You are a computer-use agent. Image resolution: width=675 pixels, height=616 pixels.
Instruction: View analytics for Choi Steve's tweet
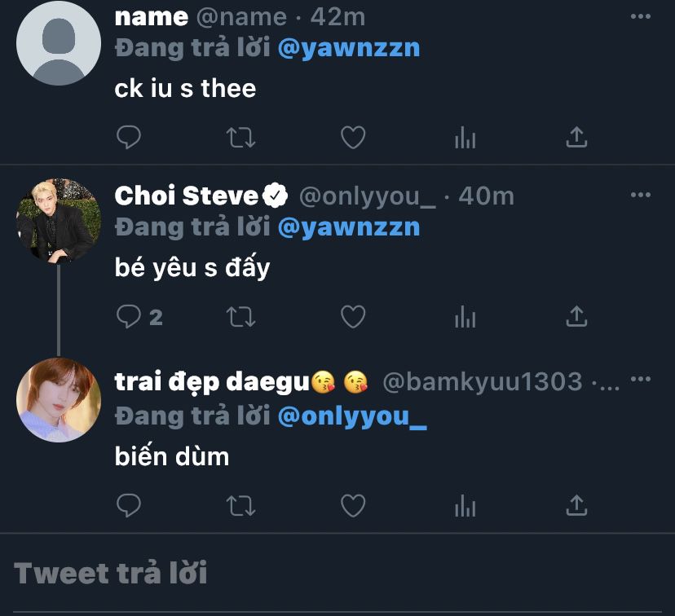coord(465,317)
